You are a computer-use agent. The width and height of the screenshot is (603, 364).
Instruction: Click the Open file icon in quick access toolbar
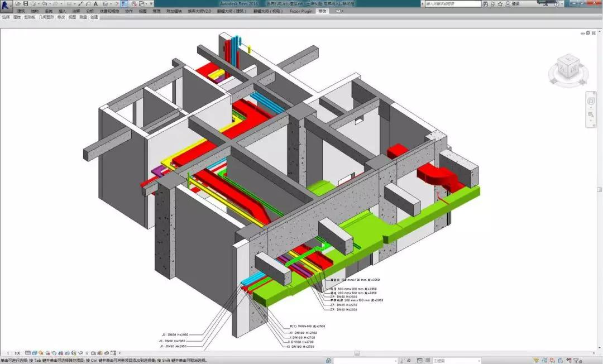tap(18, 3)
